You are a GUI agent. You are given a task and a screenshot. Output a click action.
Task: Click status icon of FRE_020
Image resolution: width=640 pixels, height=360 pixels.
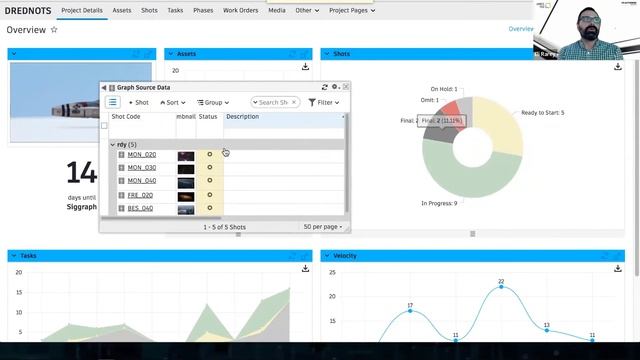(210, 195)
